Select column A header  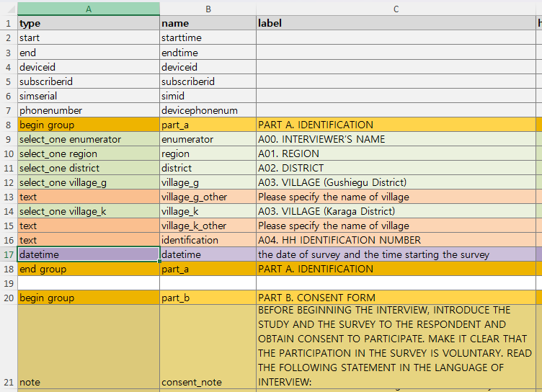[x=89, y=9]
